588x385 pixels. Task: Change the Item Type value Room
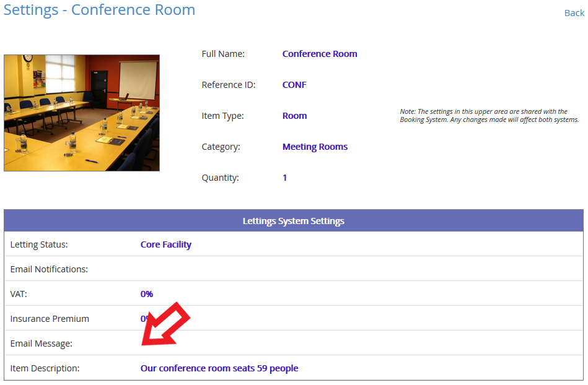coord(294,116)
